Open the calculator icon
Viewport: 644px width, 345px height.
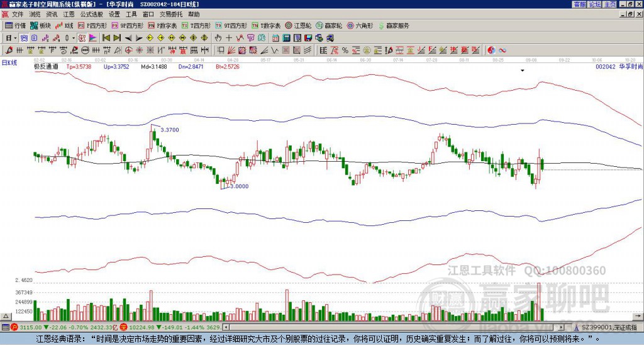coord(287,38)
